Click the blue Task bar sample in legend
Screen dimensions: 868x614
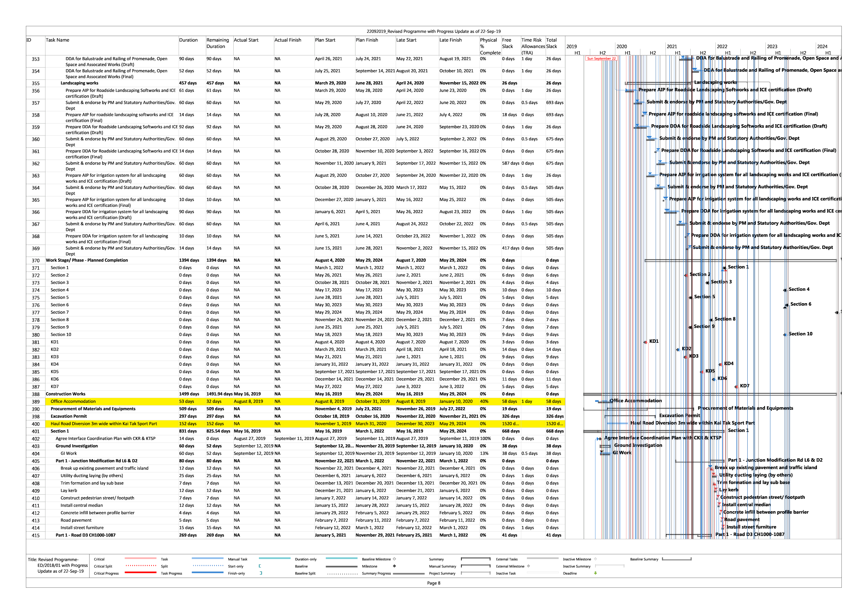[x=207, y=558]
